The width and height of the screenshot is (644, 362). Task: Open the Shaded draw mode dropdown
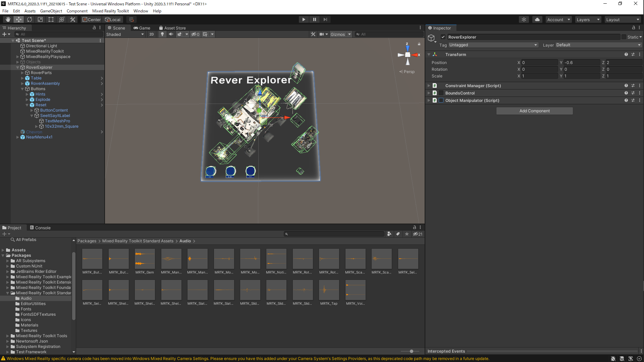click(x=125, y=34)
